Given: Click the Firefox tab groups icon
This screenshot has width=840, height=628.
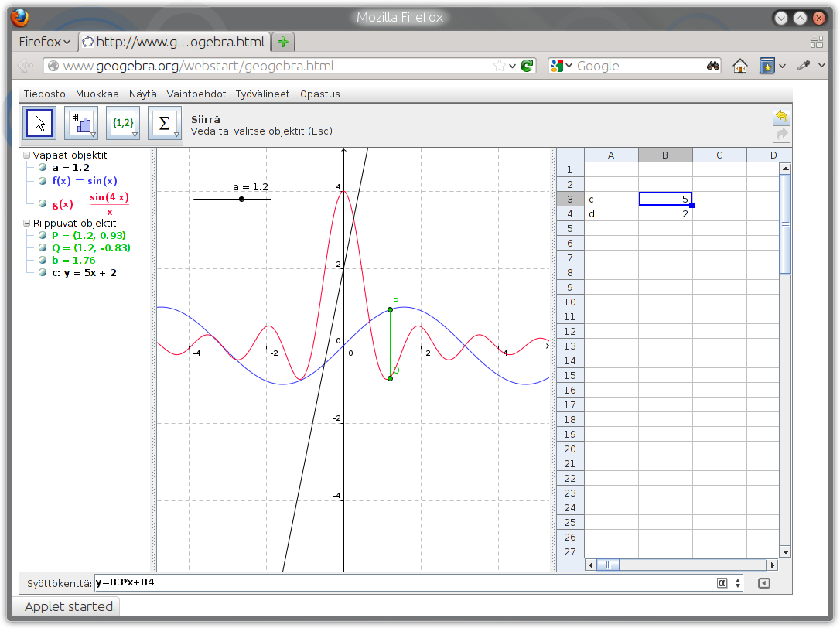Looking at the screenshot, I should (817, 42).
